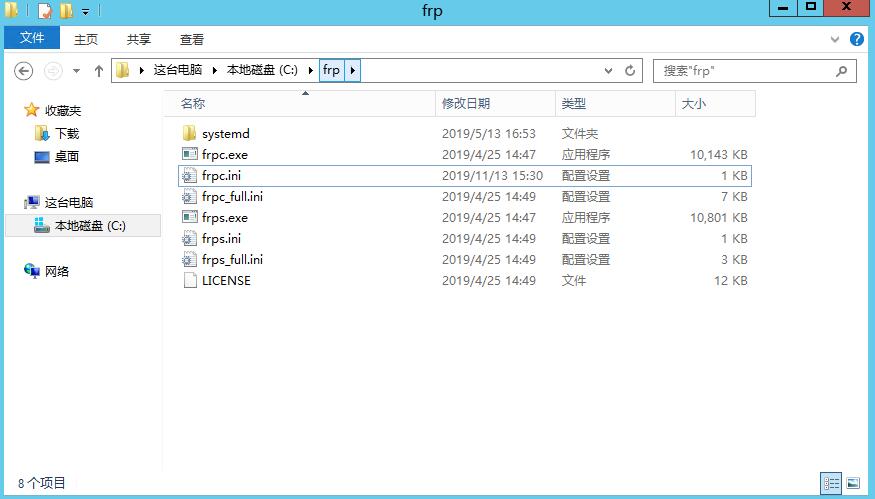Go back with the Back arrow
The width and height of the screenshot is (875, 499).
[23, 71]
